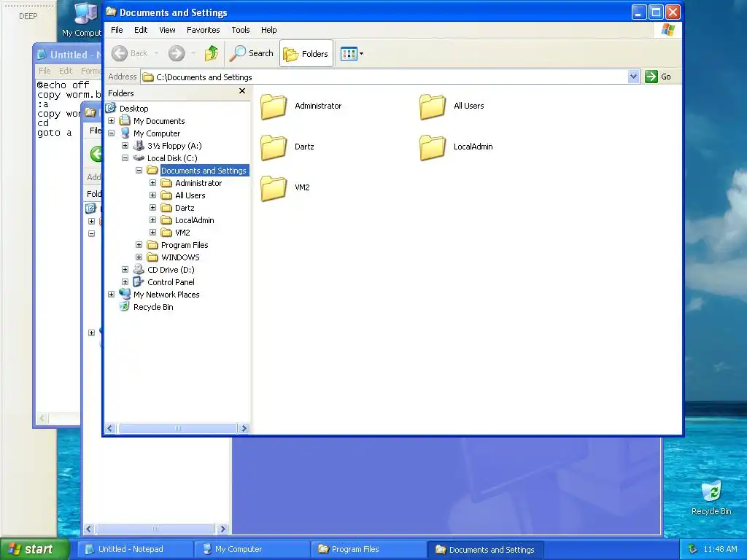Open the File menu
The image size is (747, 560).
point(117,29)
